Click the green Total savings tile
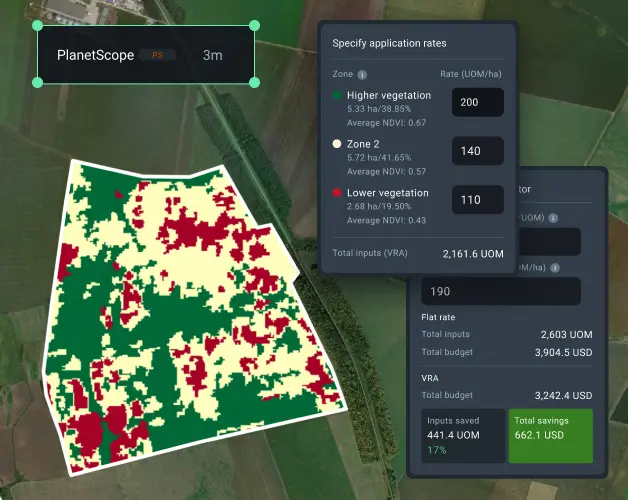Image resolution: width=628 pixels, height=500 pixels. [x=550, y=435]
